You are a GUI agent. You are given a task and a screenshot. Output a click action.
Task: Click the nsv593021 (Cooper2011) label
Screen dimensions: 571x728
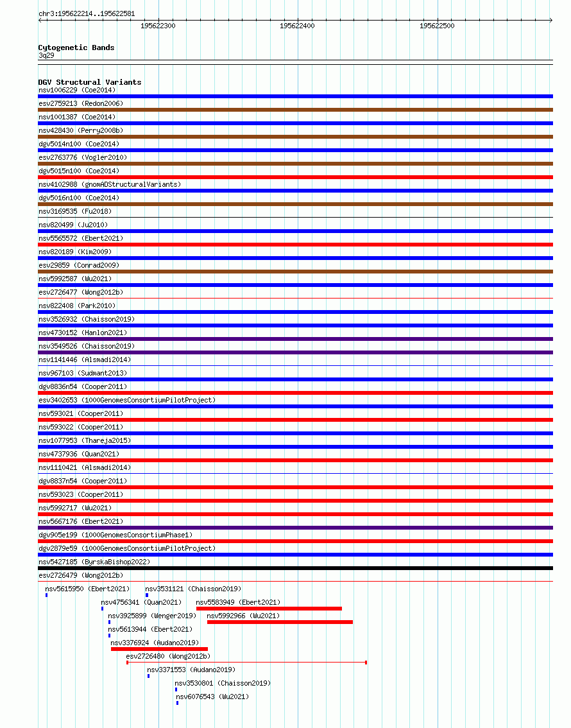[x=81, y=413]
